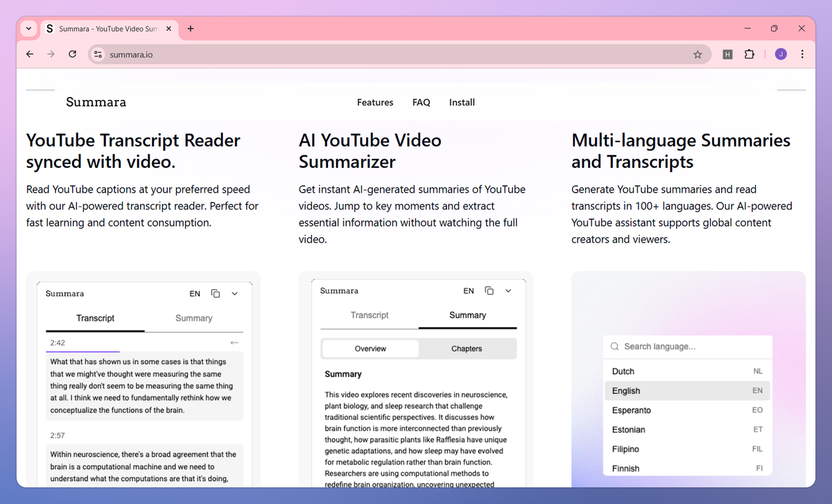Choose Estonian from language list
The height and width of the screenshot is (504, 832).
688,430
